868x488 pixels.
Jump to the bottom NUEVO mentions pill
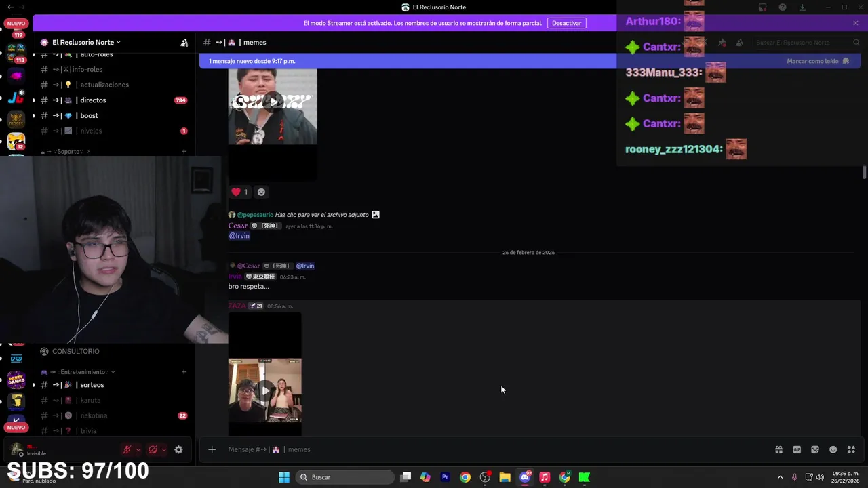(x=16, y=427)
